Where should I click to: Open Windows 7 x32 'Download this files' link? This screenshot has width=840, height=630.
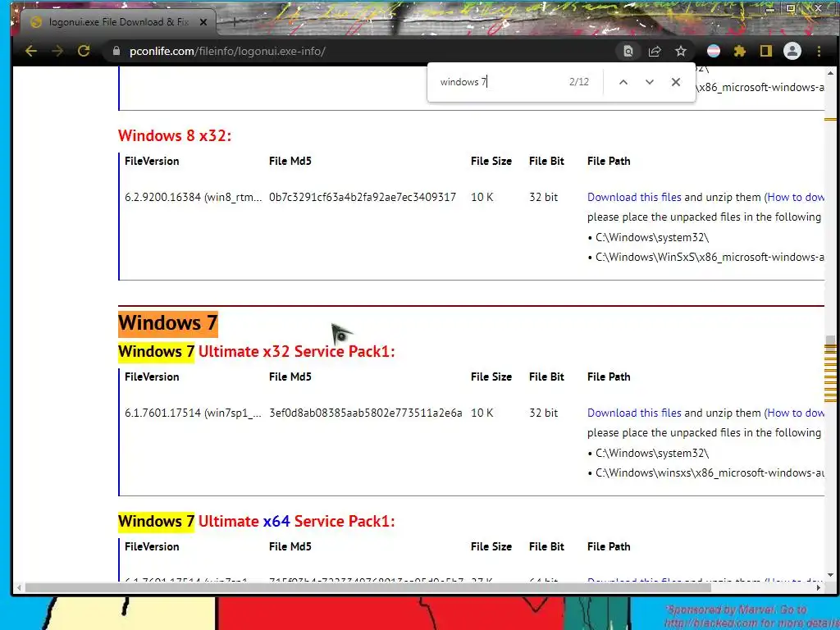pyautogui.click(x=634, y=413)
